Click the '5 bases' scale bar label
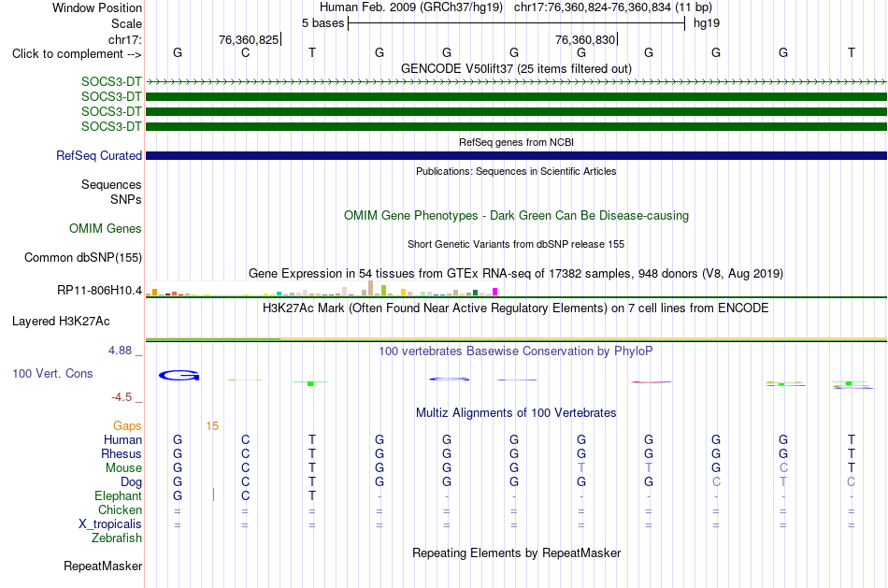The width and height of the screenshot is (888, 588). [322, 23]
